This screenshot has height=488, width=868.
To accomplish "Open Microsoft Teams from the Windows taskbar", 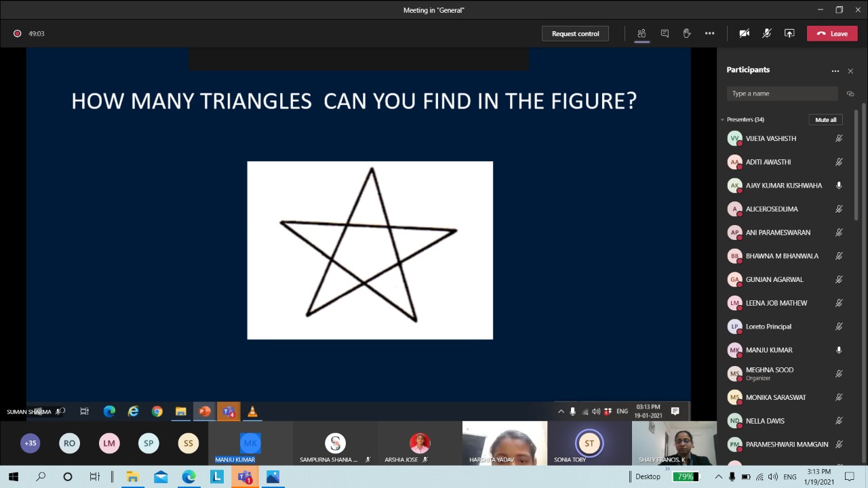I will 245,477.
